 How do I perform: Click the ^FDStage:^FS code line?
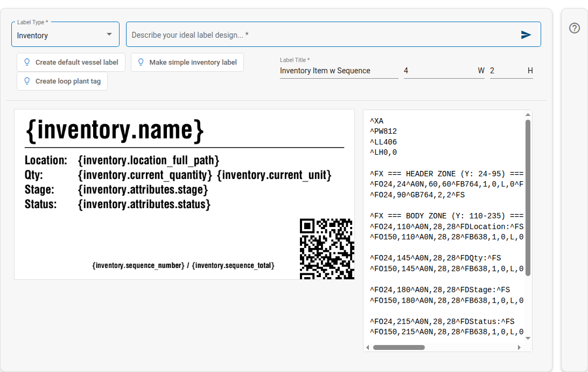click(x=440, y=290)
